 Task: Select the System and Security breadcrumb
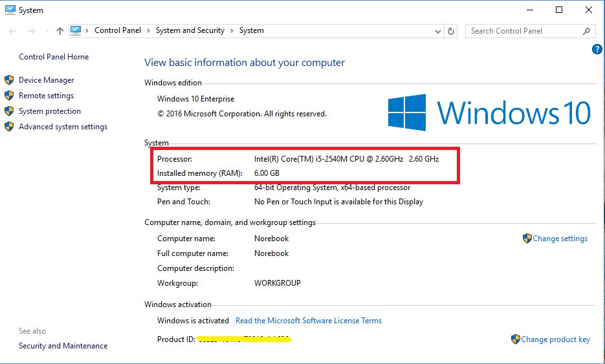click(x=190, y=30)
